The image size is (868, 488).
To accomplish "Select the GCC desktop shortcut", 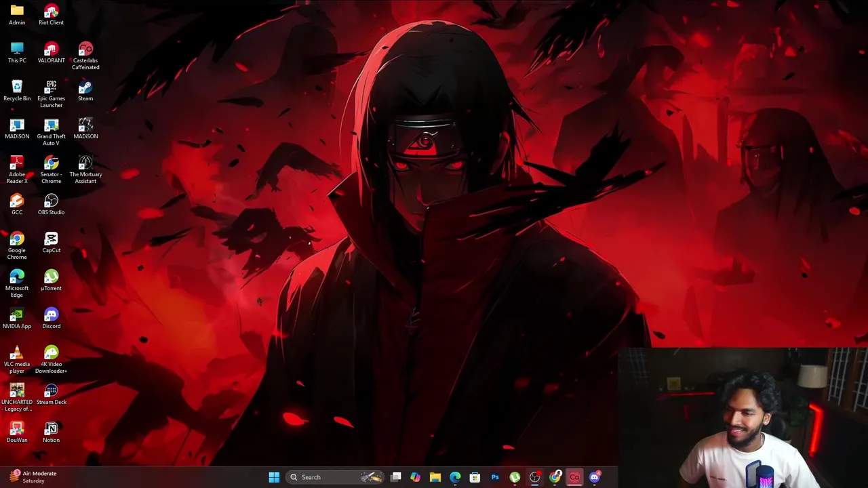I will point(17,204).
